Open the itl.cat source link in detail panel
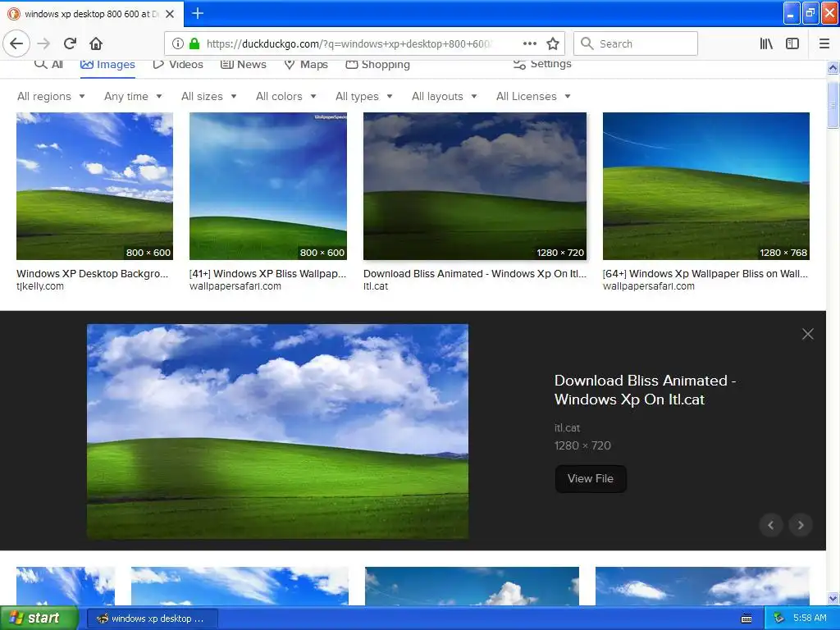Screen dimensions: 840x630 pos(567,427)
